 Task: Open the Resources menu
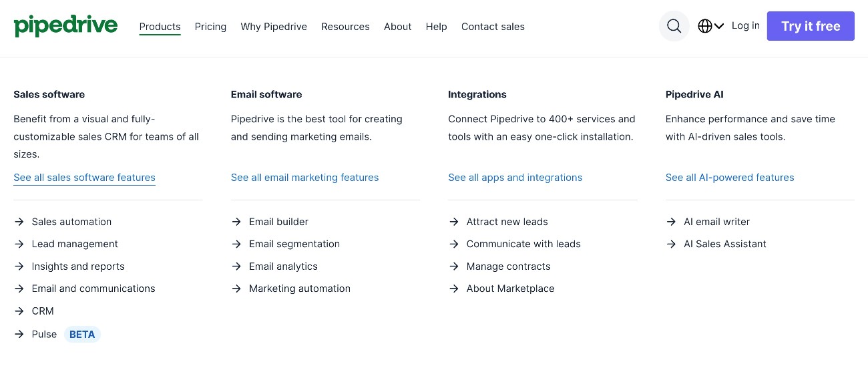(x=345, y=27)
